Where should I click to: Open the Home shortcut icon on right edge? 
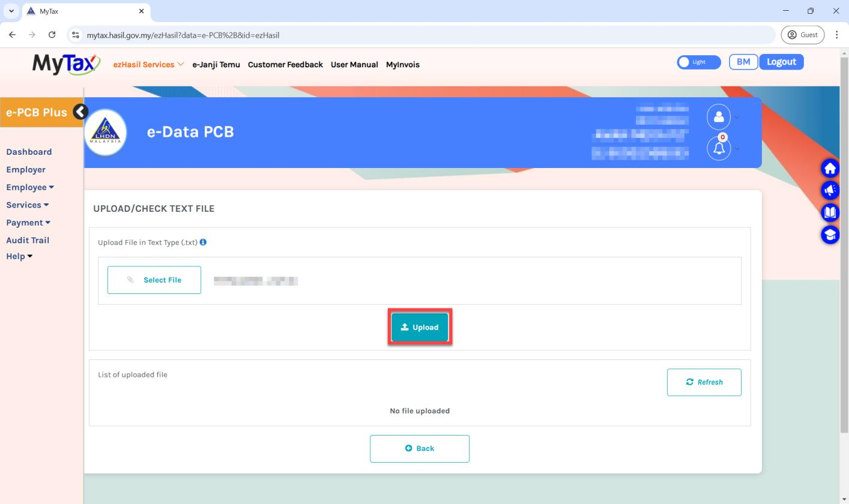pyautogui.click(x=830, y=168)
